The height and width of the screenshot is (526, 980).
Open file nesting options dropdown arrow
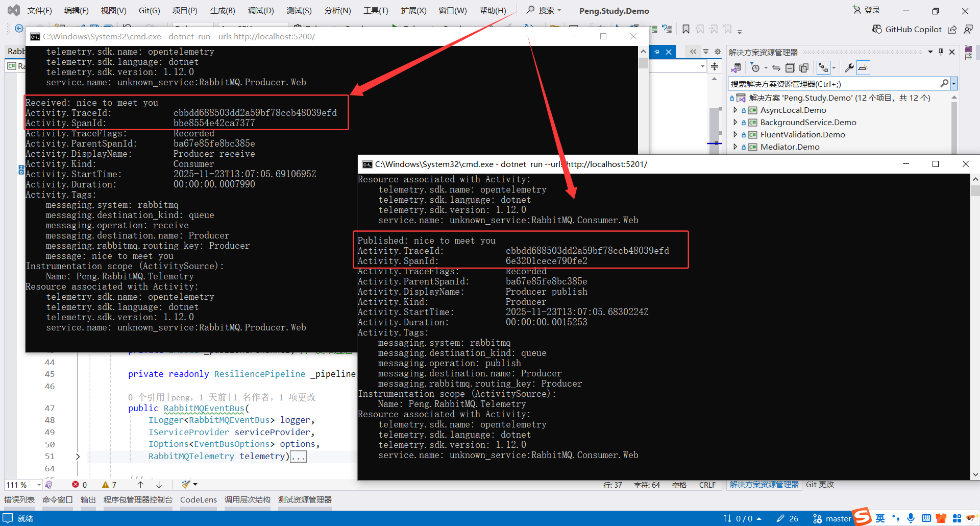(x=834, y=68)
